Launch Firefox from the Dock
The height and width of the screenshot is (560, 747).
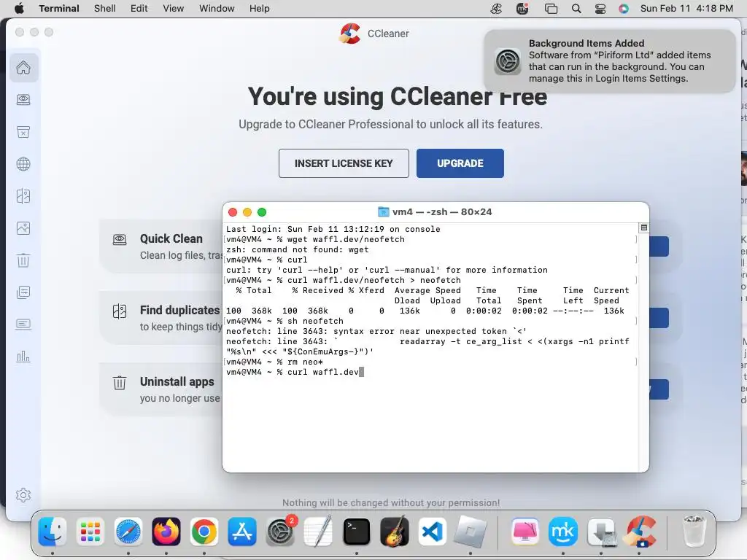pos(166,532)
